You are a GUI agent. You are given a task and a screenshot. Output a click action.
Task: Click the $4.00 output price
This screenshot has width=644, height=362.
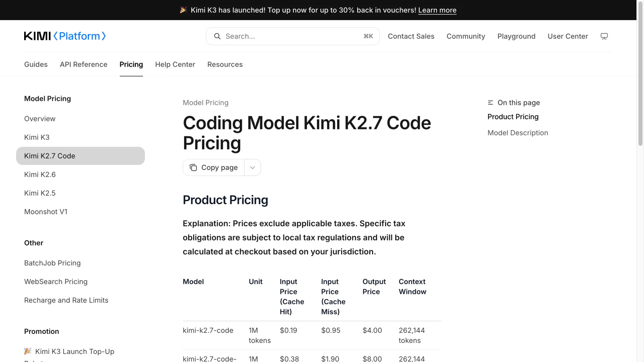pos(372,330)
